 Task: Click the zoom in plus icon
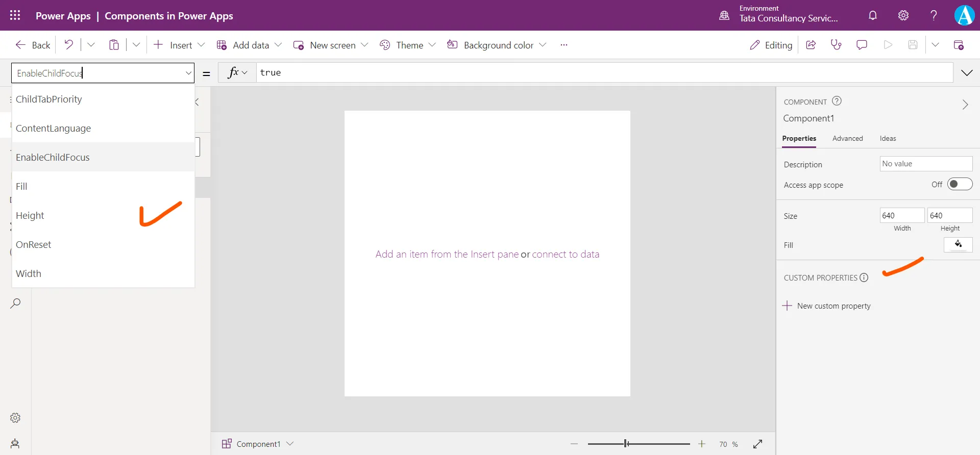click(x=702, y=444)
